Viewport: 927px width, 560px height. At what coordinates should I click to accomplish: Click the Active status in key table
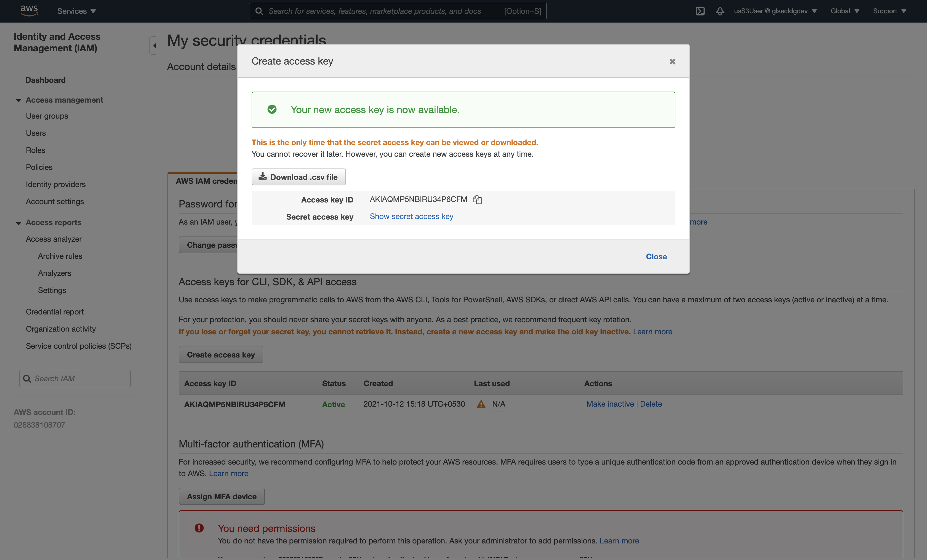tap(333, 404)
